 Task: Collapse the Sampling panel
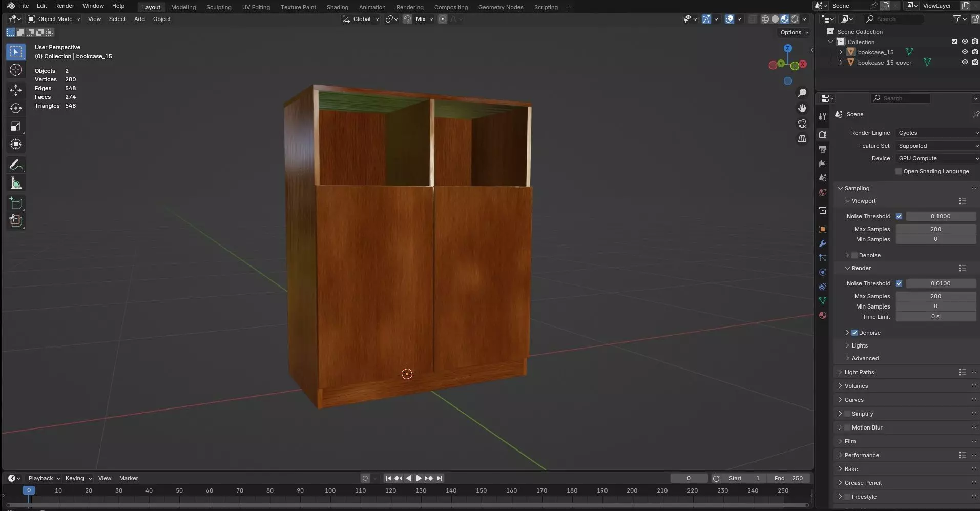pos(857,188)
